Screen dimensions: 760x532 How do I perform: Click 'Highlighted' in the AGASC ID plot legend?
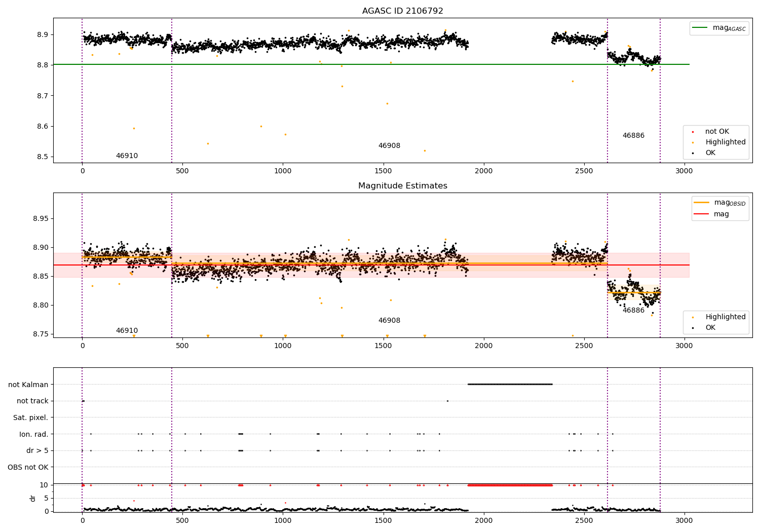click(726, 142)
